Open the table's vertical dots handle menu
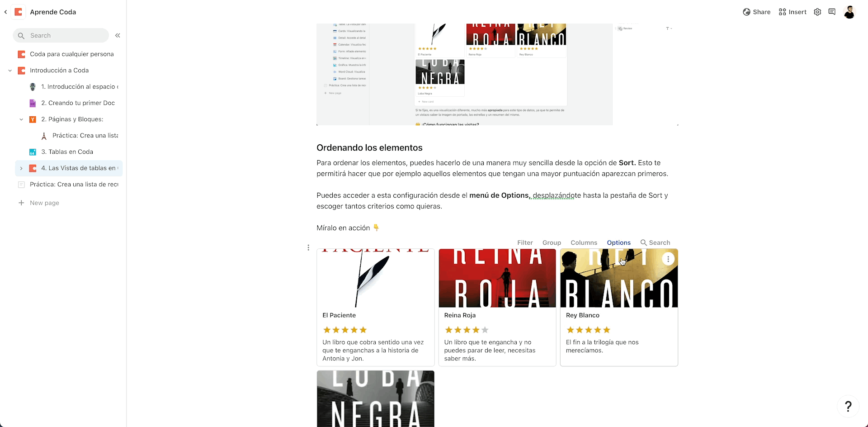 tap(308, 247)
